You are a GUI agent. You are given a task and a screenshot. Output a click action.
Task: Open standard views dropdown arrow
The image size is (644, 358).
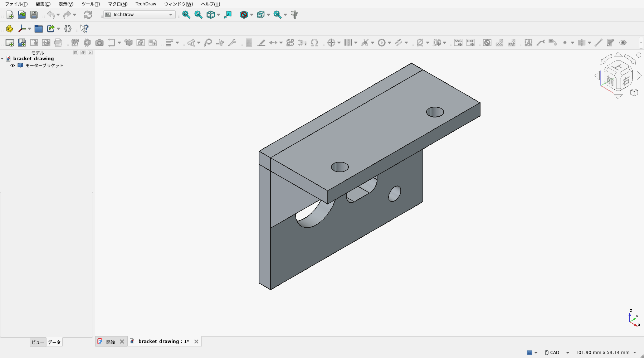(218, 15)
